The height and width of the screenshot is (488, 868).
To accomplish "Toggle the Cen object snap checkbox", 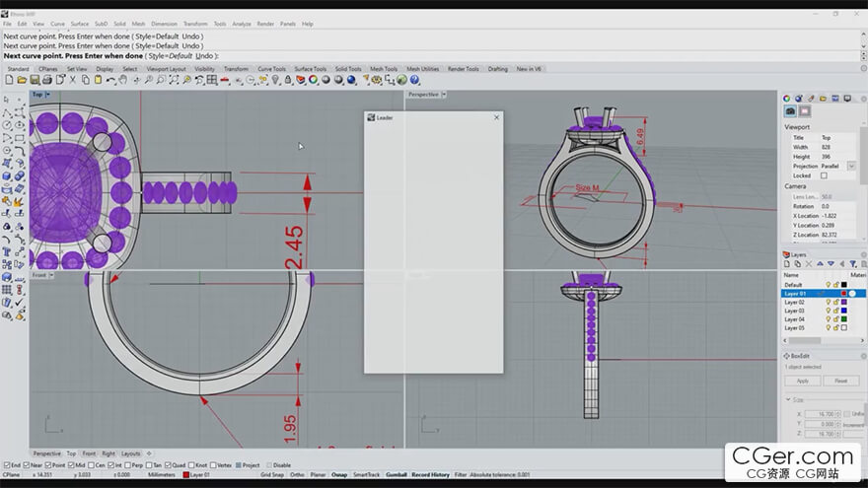I will [x=89, y=465].
